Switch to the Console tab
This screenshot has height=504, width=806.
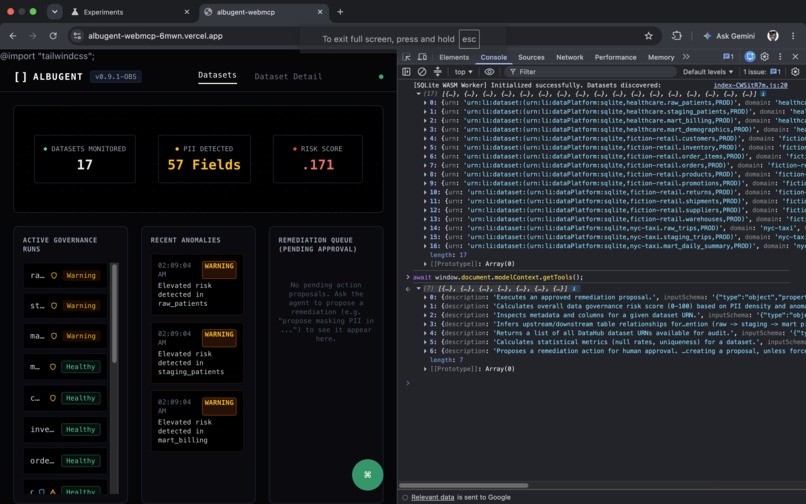[x=493, y=57]
